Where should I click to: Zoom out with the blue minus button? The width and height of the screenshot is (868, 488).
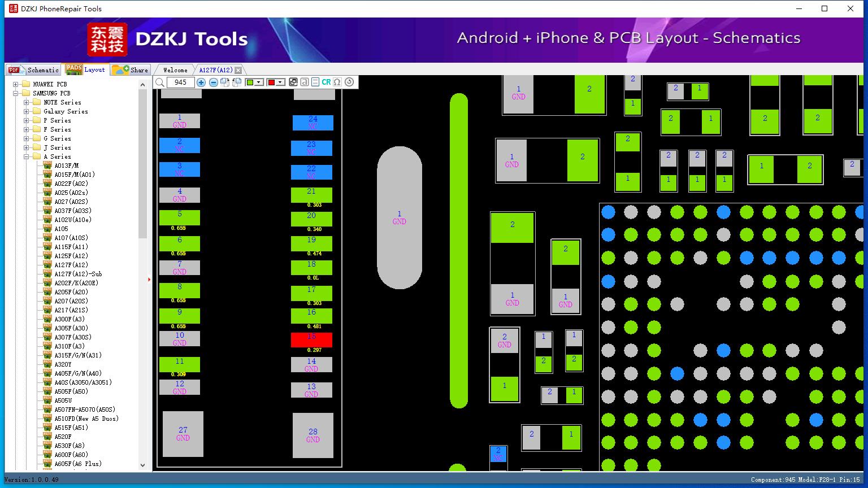click(x=214, y=82)
